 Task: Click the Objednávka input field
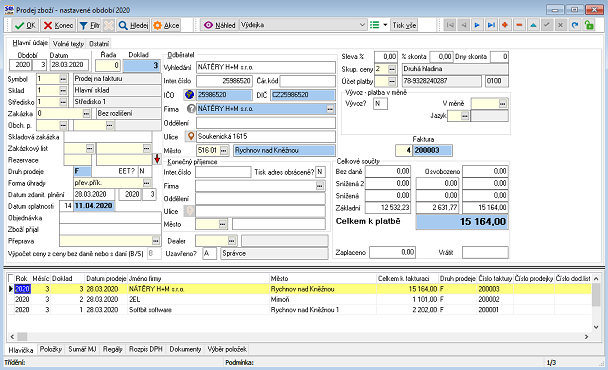(x=110, y=218)
